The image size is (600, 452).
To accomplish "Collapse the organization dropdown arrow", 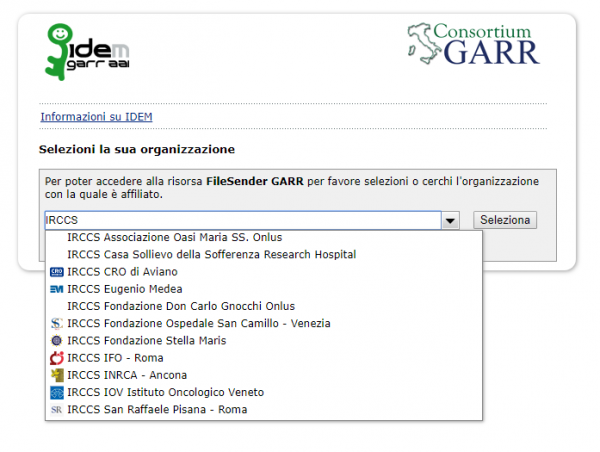I will pyautogui.click(x=450, y=220).
